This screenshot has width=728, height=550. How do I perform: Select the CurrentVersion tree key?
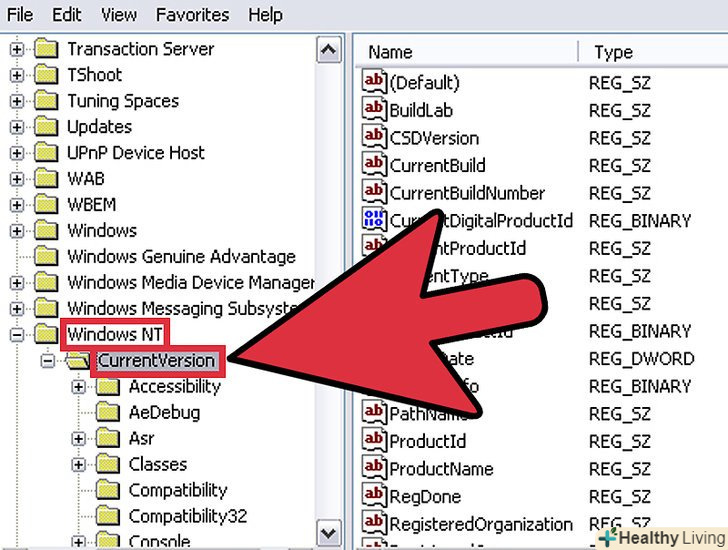(156, 361)
